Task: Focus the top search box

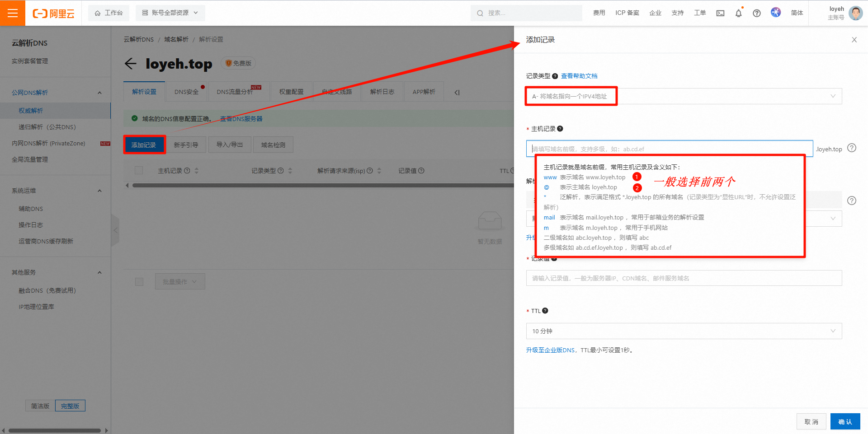Action: coord(526,13)
